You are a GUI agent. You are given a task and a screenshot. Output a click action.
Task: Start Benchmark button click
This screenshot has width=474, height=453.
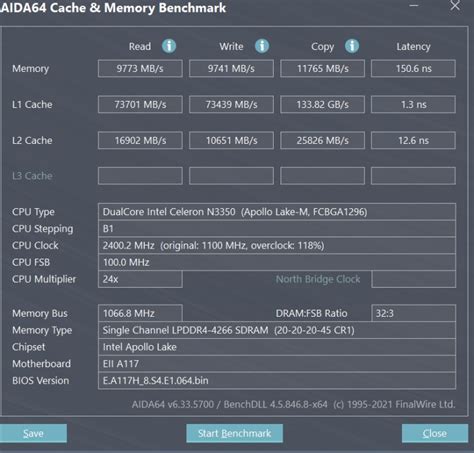[234, 433]
